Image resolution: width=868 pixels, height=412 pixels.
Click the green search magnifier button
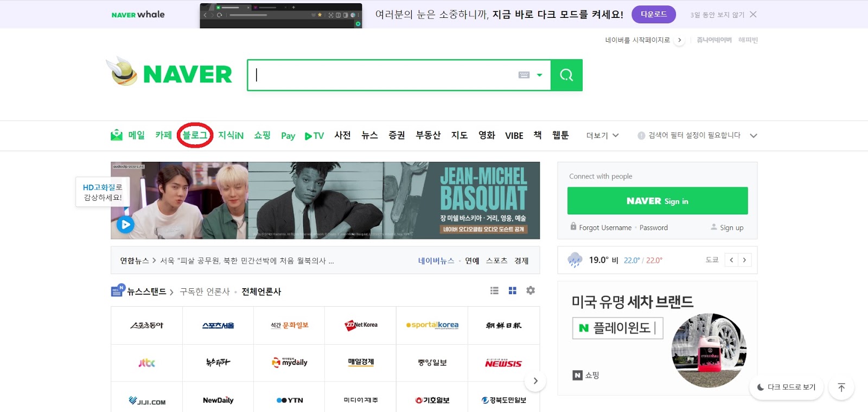coord(566,75)
